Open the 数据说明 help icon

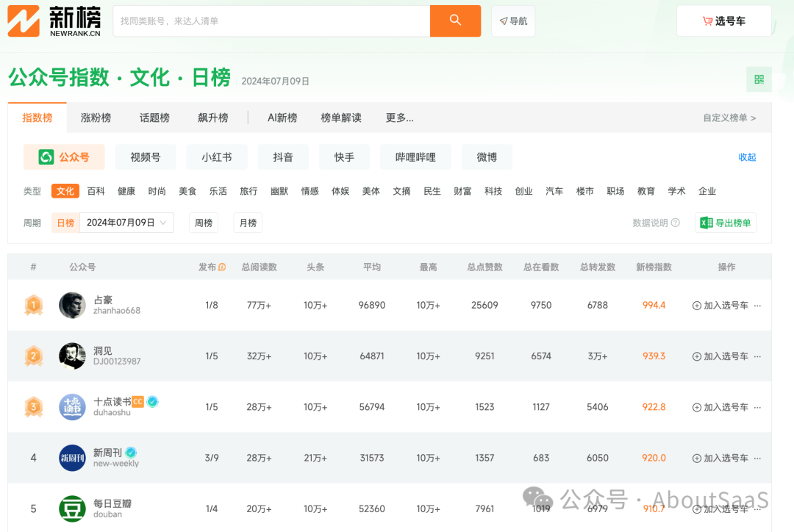[x=676, y=223]
